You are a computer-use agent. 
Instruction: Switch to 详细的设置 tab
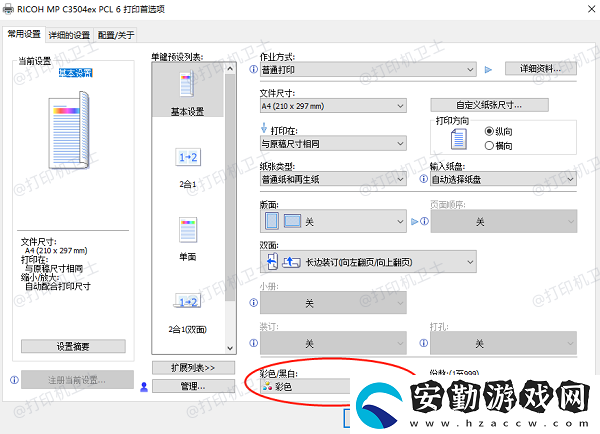click(69, 35)
